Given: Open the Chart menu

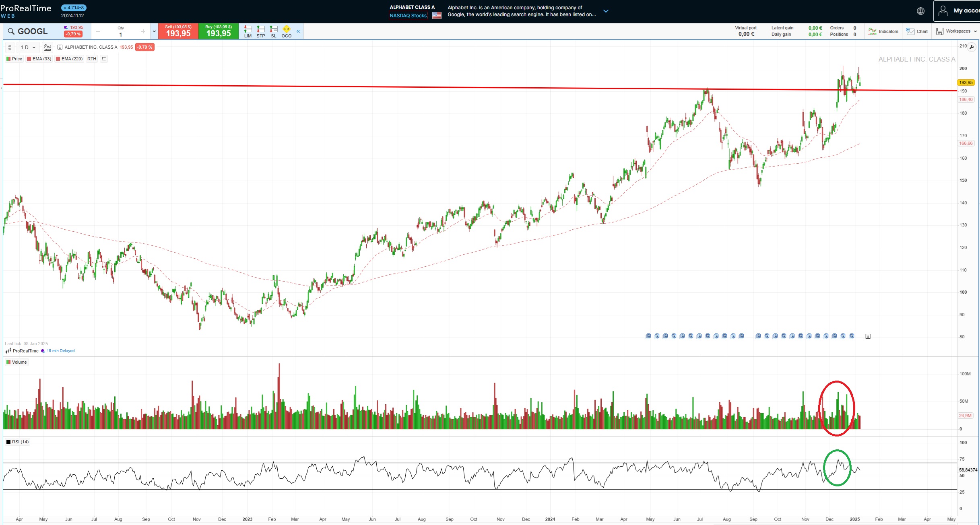Looking at the screenshot, I should tap(917, 31).
